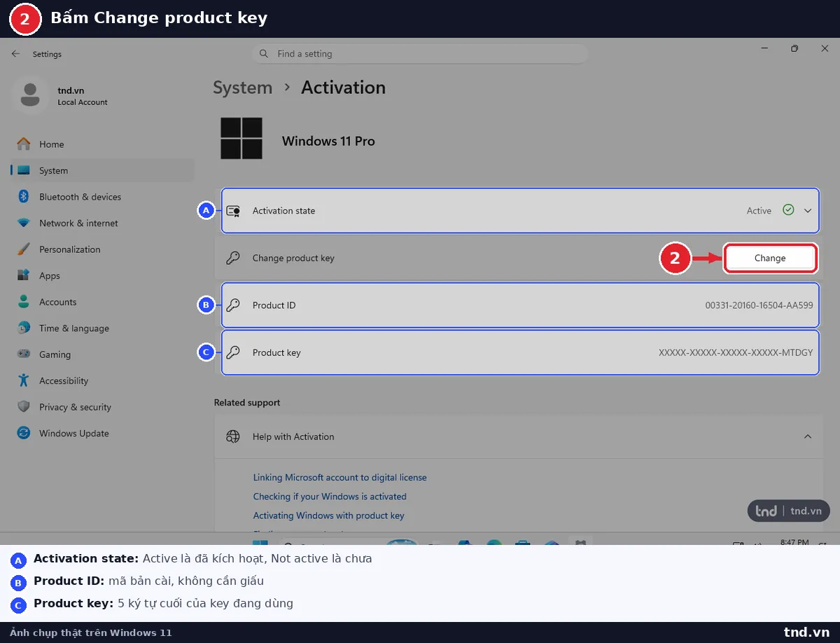Collapse the Help with Activation section
The height and width of the screenshot is (643, 840).
[x=808, y=436]
